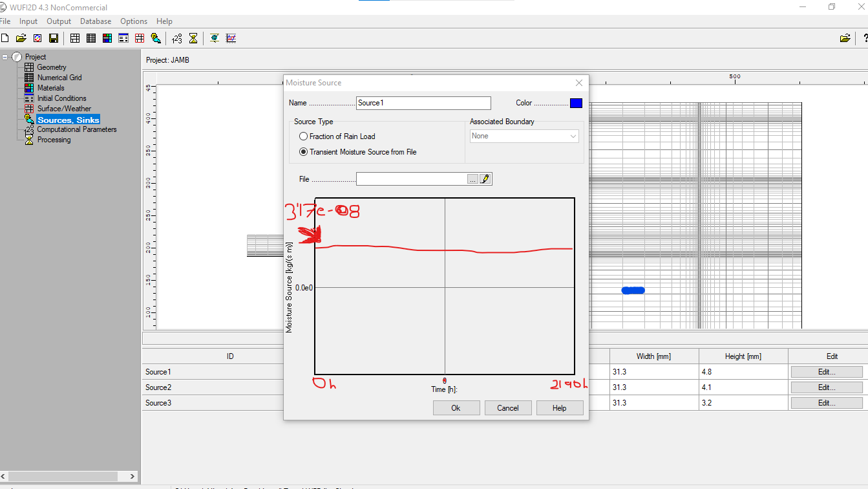Image resolution: width=868 pixels, height=489 pixels.
Task: Click the hourglass Processing toolbar icon
Action: click(193, 38)
